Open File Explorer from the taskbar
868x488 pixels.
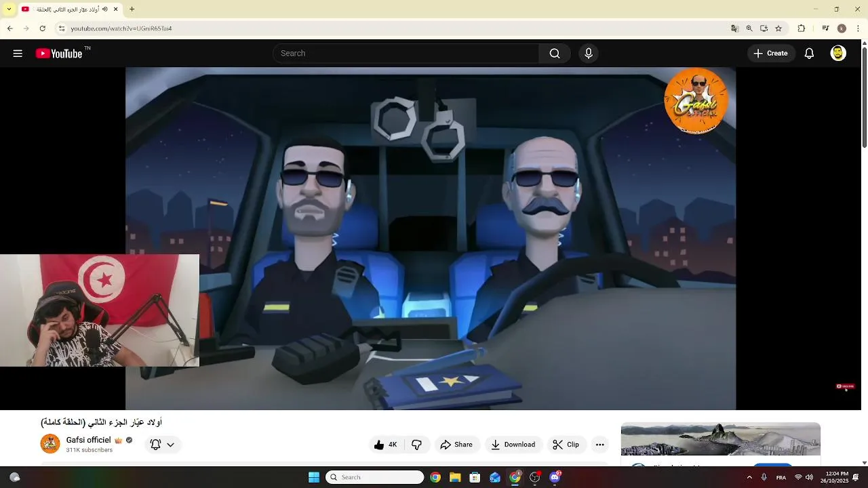tap(455, 477)
